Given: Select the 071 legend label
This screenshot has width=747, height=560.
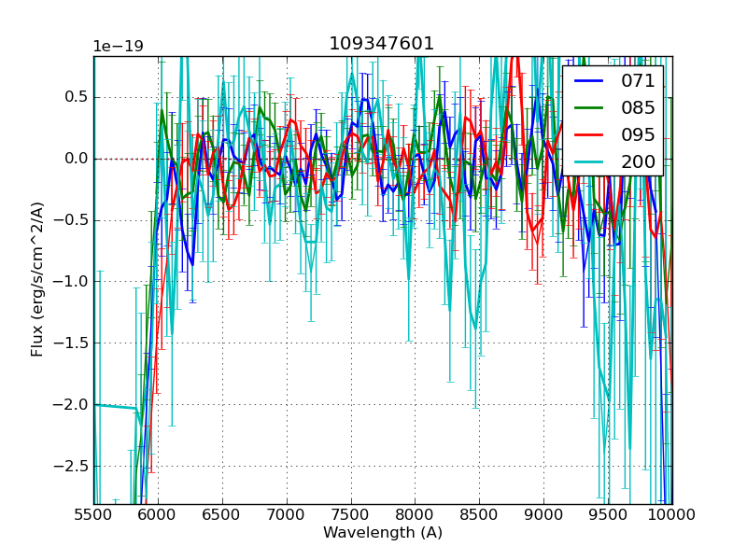Looking at the screenshot, I should click(x=639, y=81).
